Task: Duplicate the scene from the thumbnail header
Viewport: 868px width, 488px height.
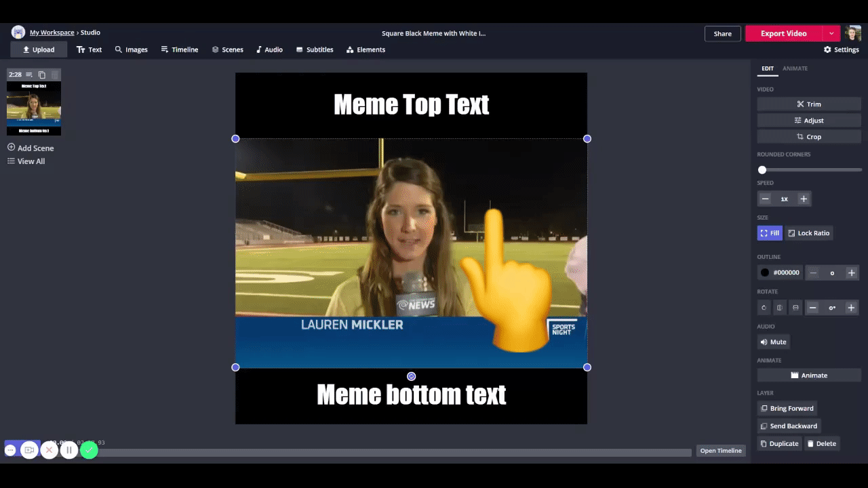Action: click(42, 75)
